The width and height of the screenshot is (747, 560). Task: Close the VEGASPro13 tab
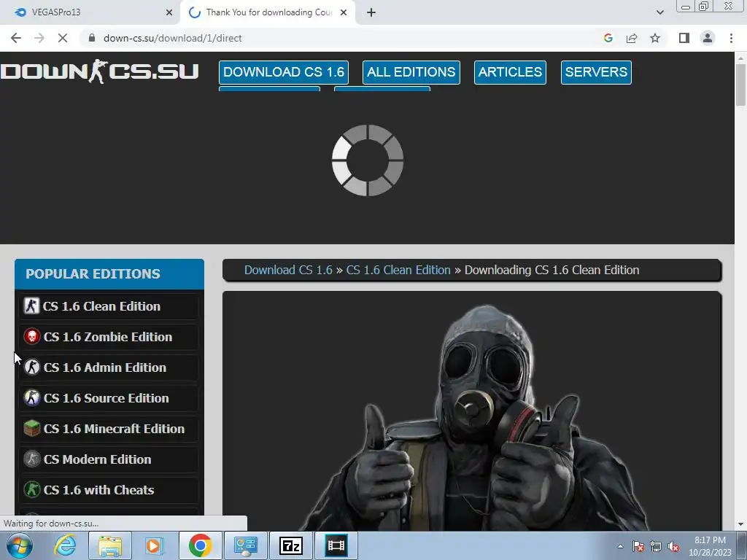169,12
